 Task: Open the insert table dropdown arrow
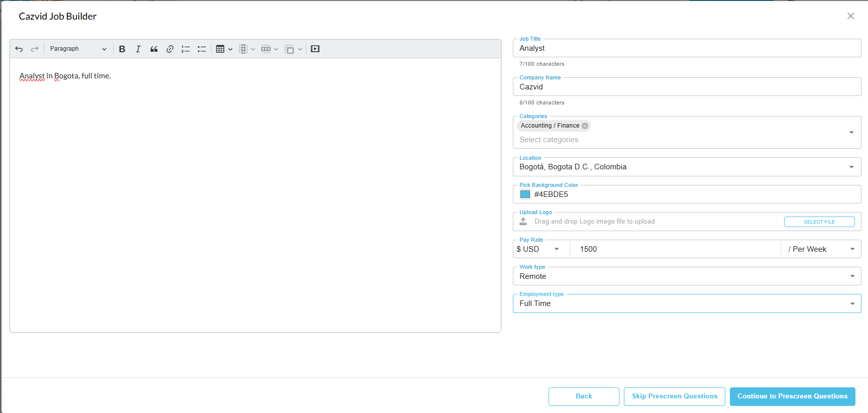click(231, 49)
